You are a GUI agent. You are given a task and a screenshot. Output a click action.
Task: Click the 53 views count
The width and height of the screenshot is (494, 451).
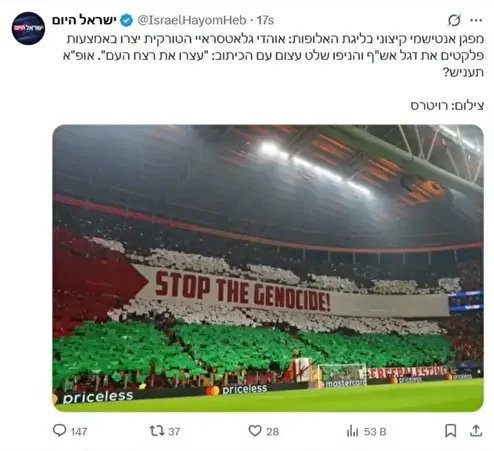click(x=375, y=432)
